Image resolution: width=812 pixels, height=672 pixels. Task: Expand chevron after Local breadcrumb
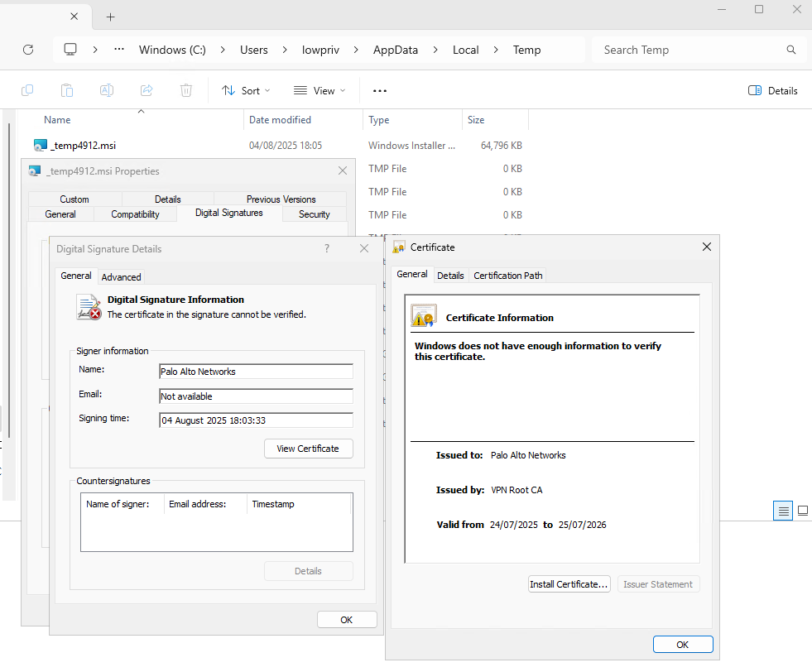coord(496,50)
